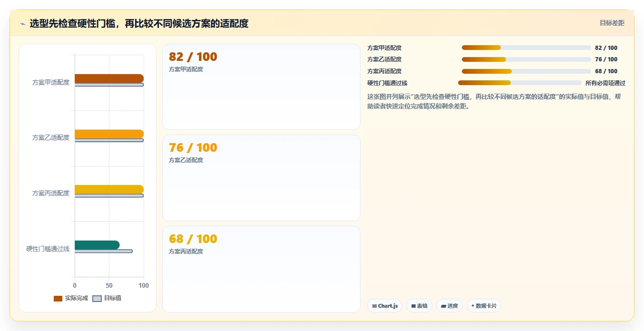This screenshot has height=331, width=644.
Task: Select the 表格 chip
Action: [419, 306]
